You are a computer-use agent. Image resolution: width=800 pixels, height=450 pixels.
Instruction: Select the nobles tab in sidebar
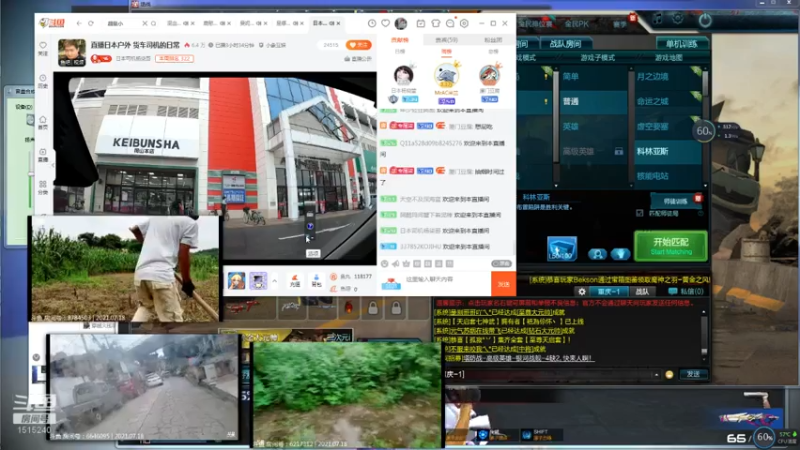tap(446, 40)
